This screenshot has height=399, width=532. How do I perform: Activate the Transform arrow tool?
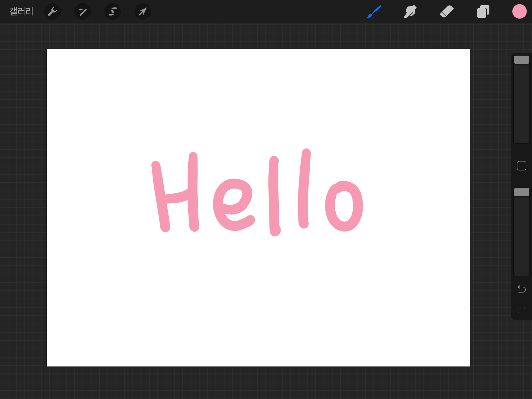[143, 11]
